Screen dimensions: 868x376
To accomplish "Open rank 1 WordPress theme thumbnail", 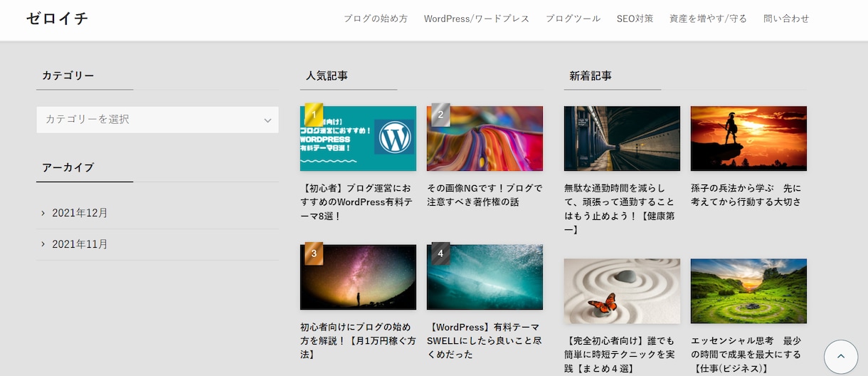I will [x=358, y=138].
